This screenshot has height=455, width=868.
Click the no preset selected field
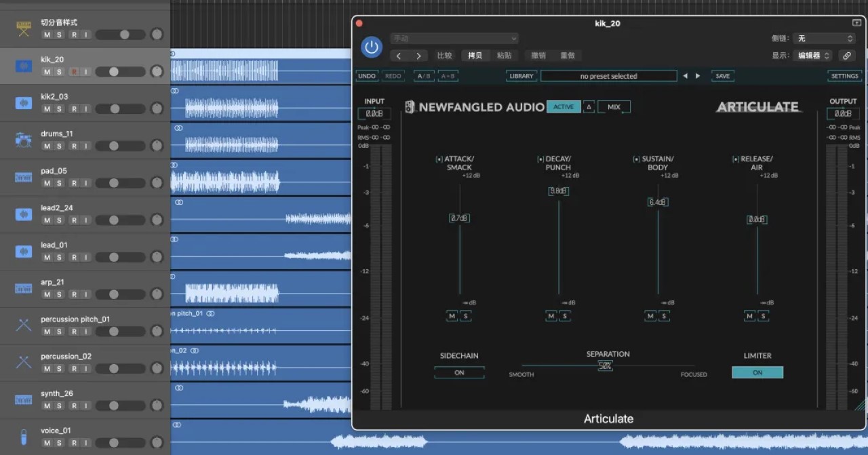pos(608,76)
